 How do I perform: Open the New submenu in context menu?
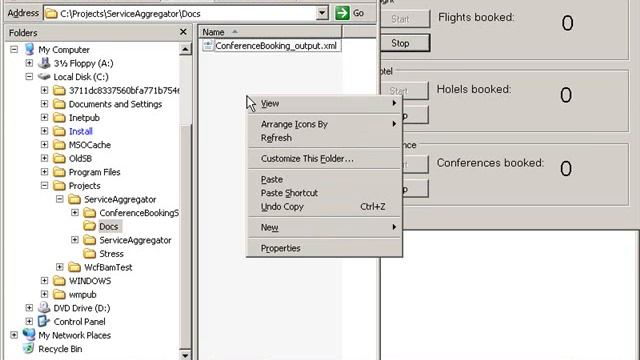[324, 227]
